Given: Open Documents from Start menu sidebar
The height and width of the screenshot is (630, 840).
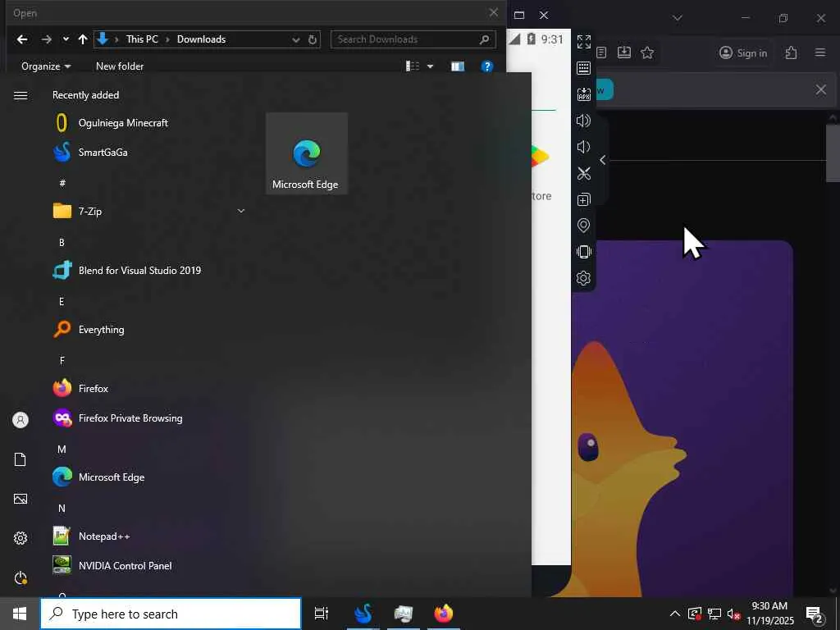Looking at the screenshot, I should tap(21, 459).
